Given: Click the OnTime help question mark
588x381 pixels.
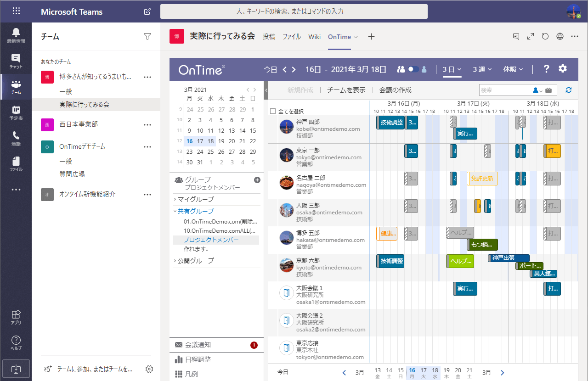Looking at the screenshot, I should 546,69.
